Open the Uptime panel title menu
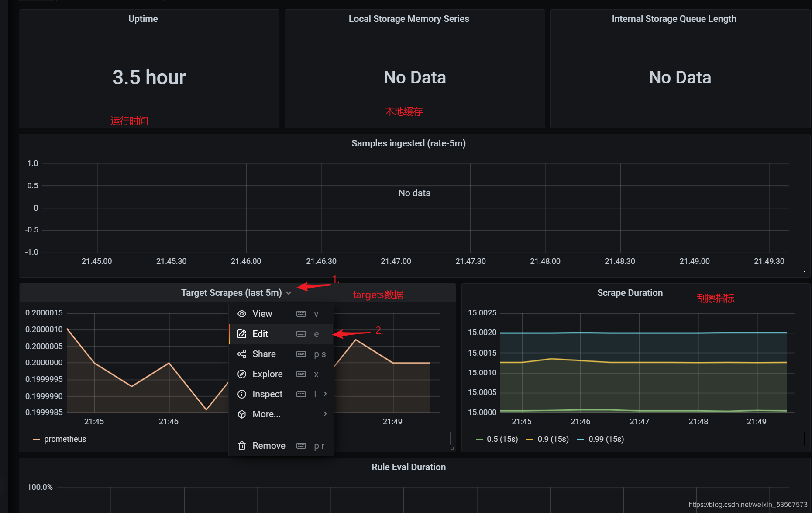Viewport: 812px width, 513px height. [x=143, y=19]
